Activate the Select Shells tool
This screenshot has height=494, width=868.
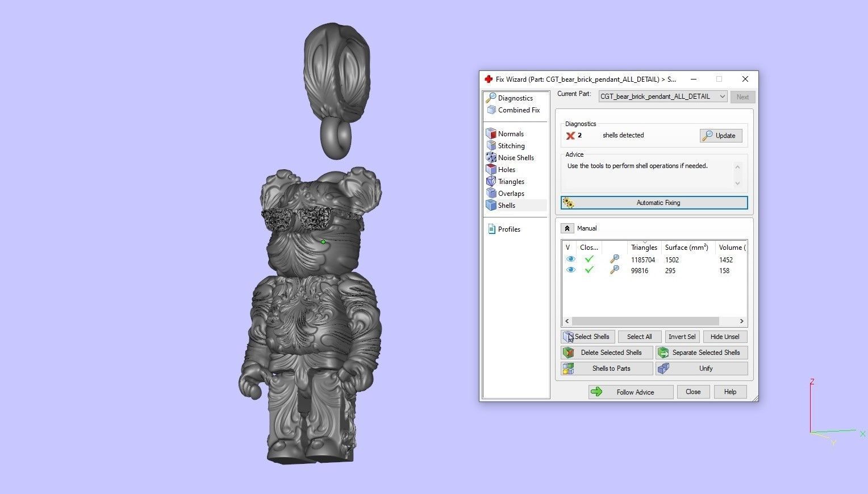[587, 337]
